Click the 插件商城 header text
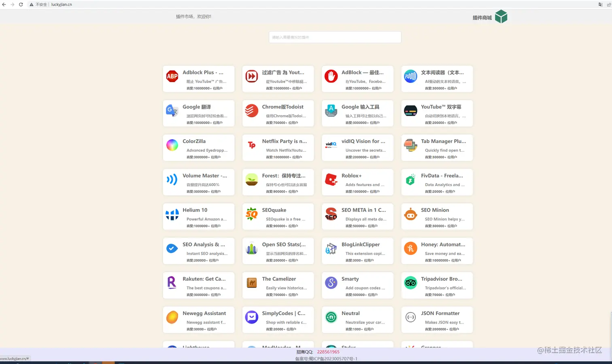Screen dimensions: 612x364 (482, 17)
